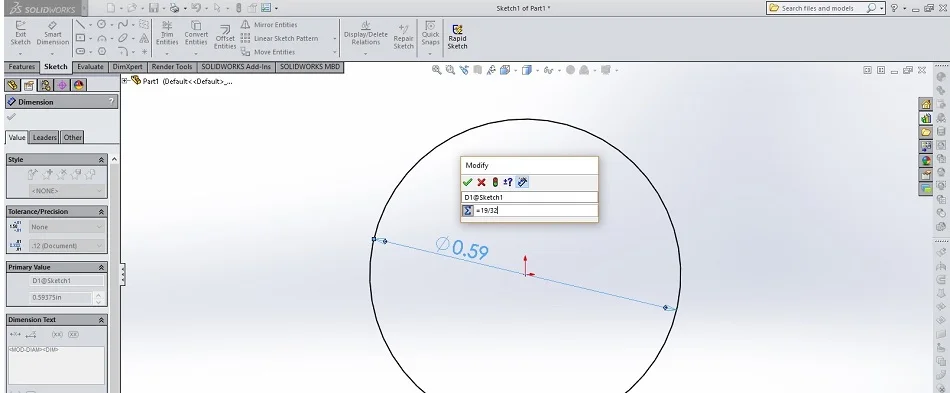Open the SOLIDWORKS MBD tab
The image size is (950, 393).
click(x=310, y=67)
